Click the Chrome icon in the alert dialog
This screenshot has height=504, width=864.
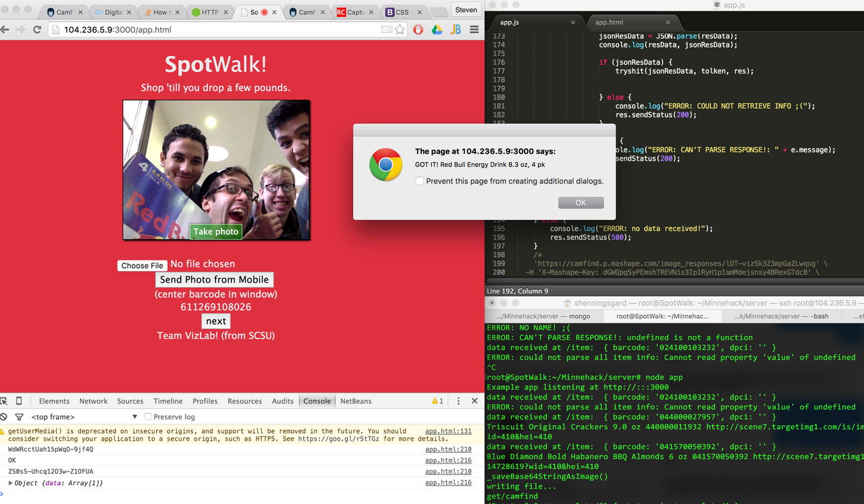click(x=385, y=165)
